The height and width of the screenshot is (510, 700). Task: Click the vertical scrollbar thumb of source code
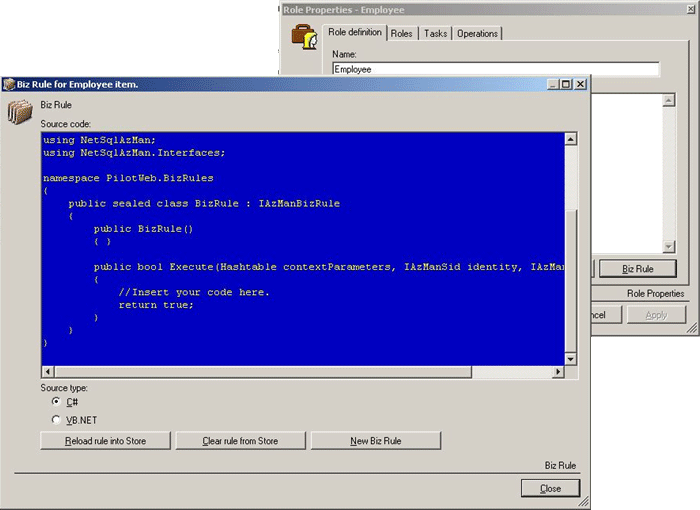(x=571, y=280)
